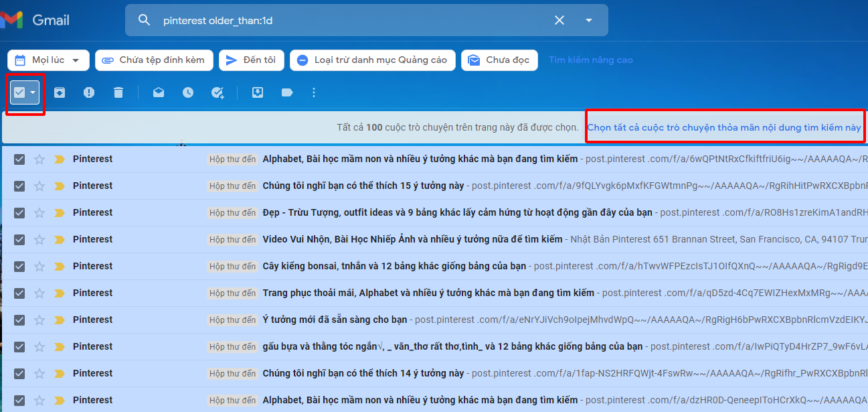Delete selected conversations with trash icon
Viewport: 868px width, 412px height.
pyautogui.click(x=118, y=92)
